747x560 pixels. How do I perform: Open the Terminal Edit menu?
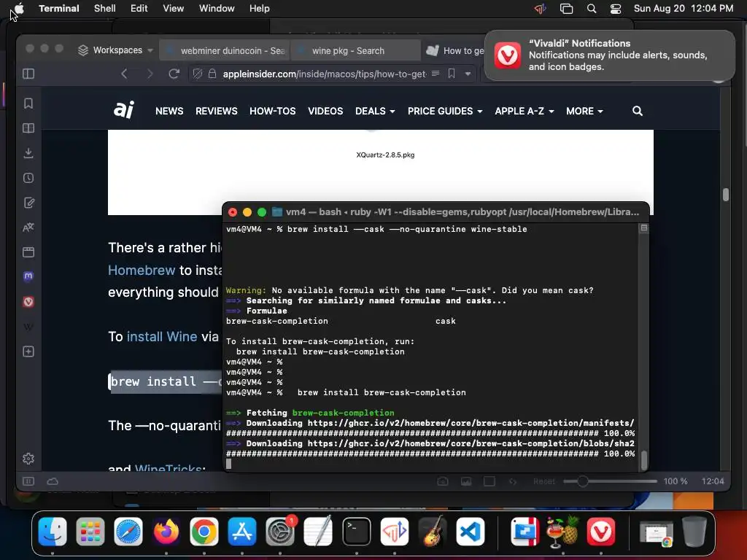click(139, 8)
